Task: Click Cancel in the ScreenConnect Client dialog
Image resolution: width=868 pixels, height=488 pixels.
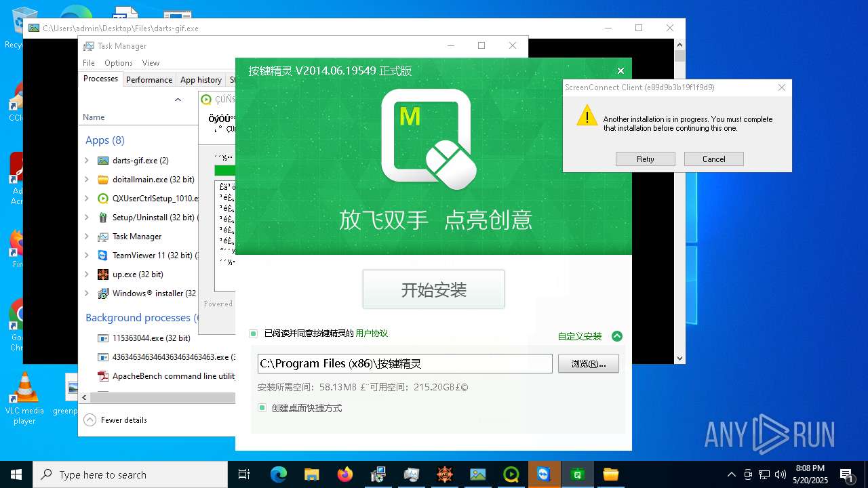Action: click(x=713, y=159)
